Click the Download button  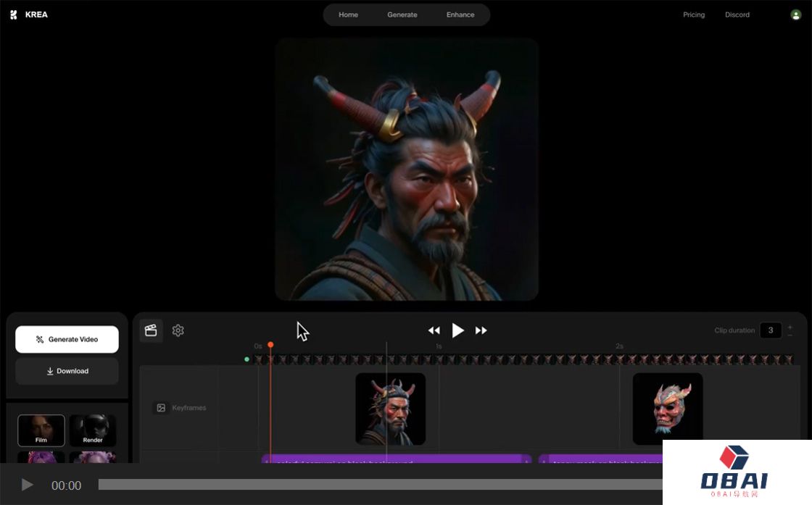tap(67, 371)
